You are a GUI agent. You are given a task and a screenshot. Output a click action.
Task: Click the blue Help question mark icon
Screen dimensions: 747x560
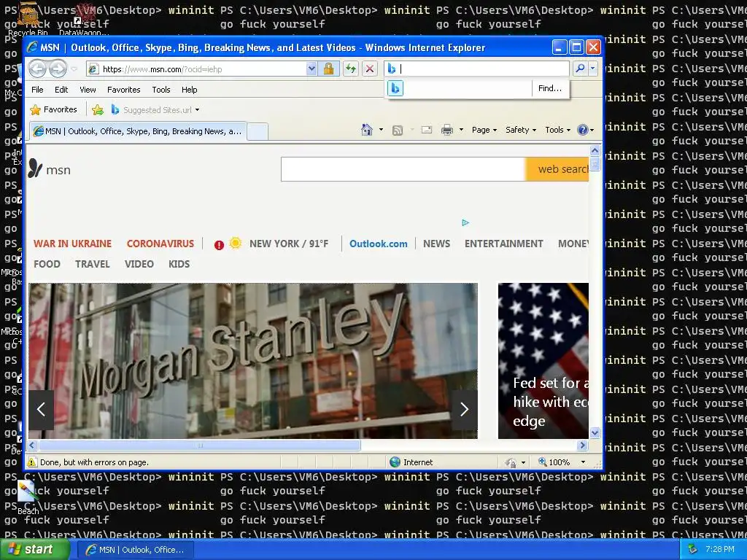pos(582,130)
